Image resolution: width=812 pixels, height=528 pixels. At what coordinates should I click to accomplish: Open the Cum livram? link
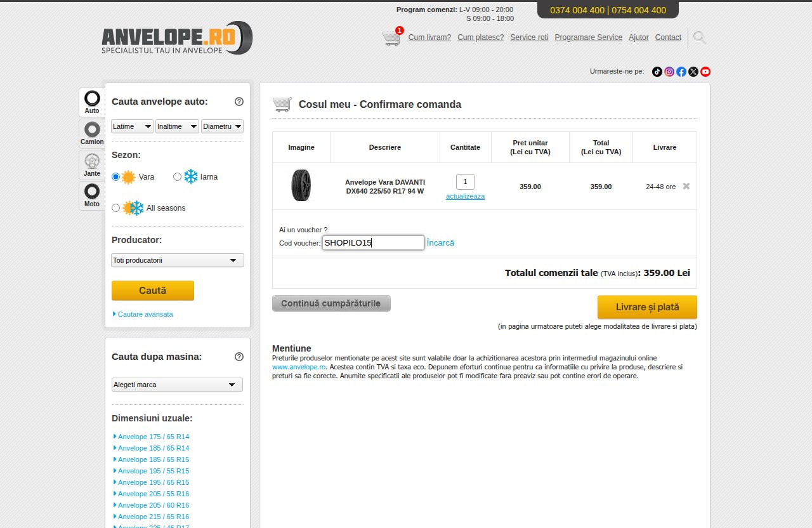tap(429, 37)
